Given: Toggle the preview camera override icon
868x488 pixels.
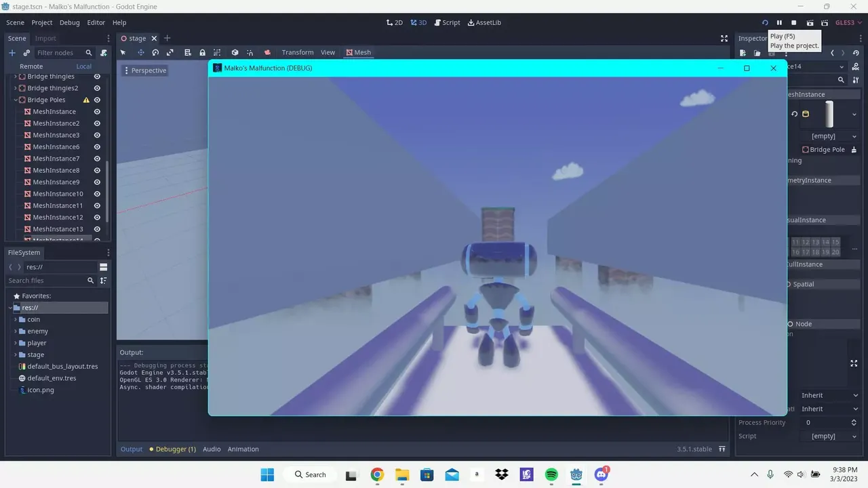Looking at the screenshot, I should click(267, 52).
